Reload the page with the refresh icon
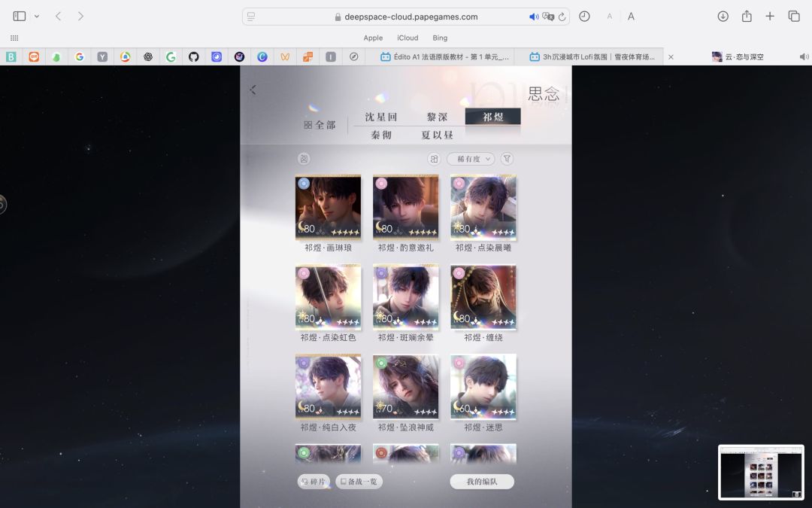Screen dimensions: 812x508 [x=562, y=17]
